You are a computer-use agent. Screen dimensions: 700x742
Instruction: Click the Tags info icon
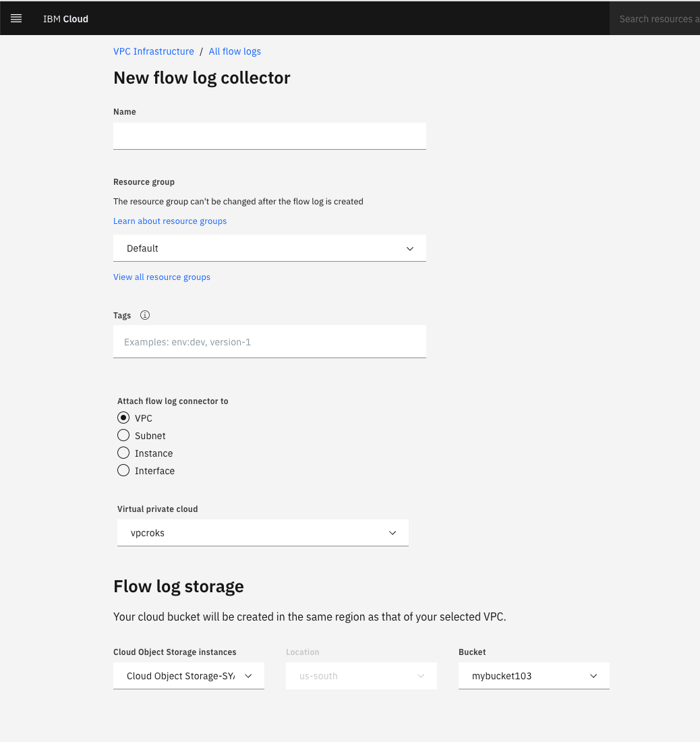point(144,315)
